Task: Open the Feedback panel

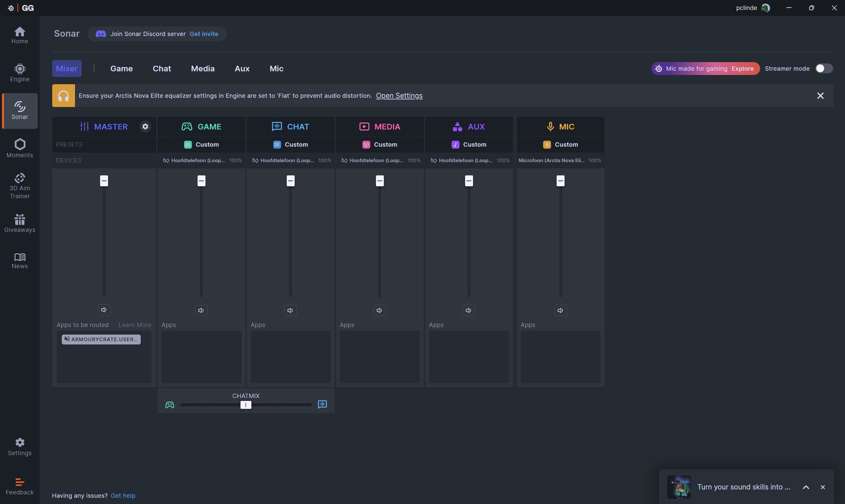Action: pos(20,486)
